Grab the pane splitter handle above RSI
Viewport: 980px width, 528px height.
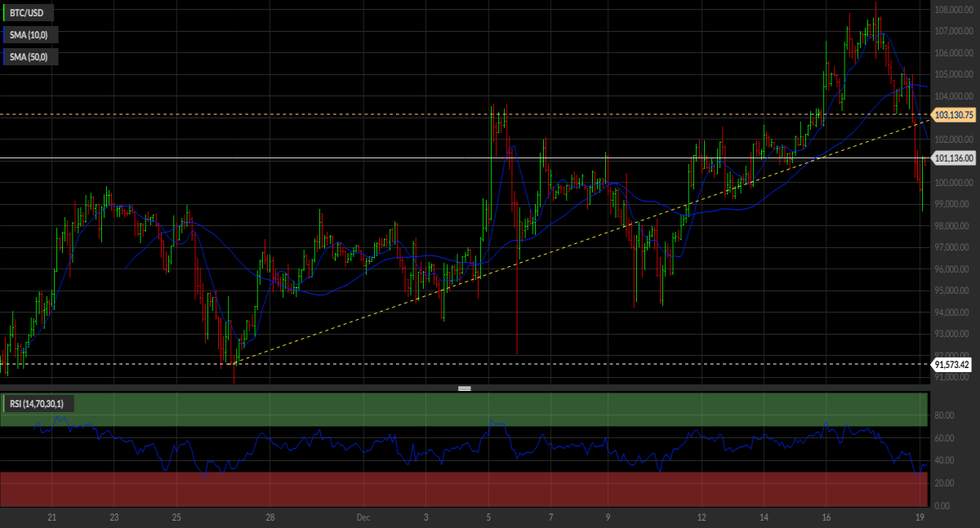pos(465,388)
